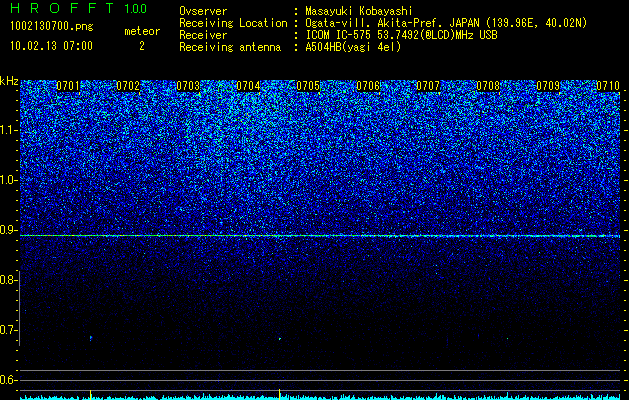Click the 1.0 frequency axis label

click(x=8, y=180)
